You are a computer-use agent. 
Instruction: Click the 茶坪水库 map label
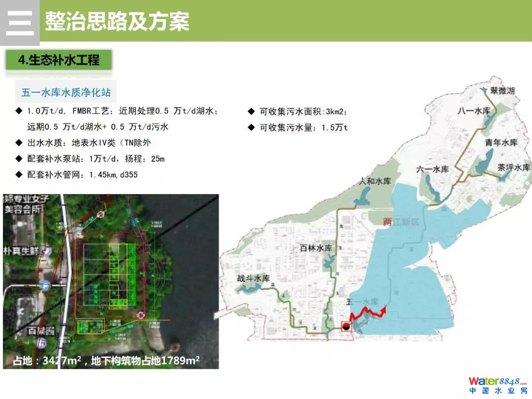(x=513, y=167)
